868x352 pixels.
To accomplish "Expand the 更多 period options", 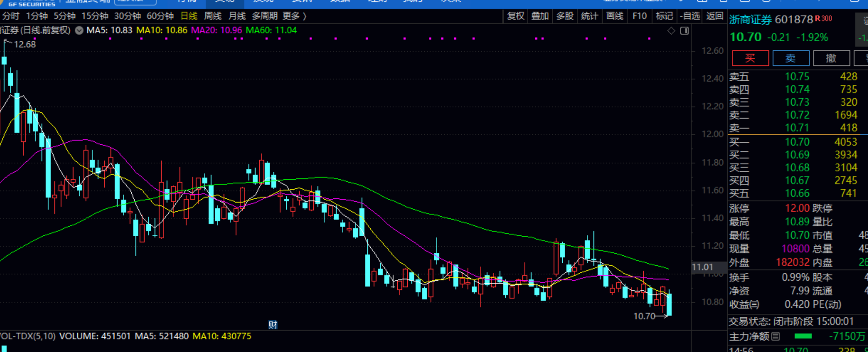I will tap(294, 16).
